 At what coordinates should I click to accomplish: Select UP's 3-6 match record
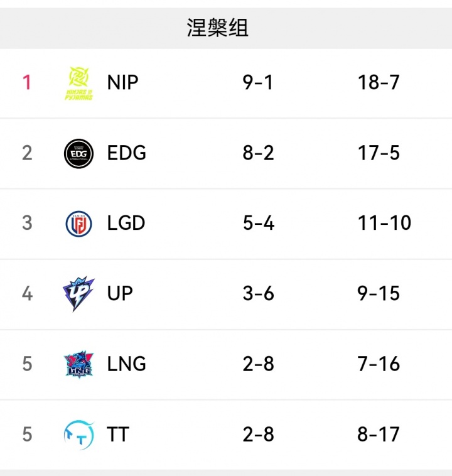coord(259,293)
